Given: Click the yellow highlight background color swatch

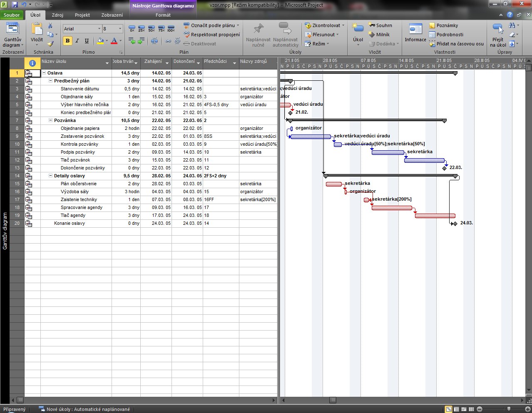Looking at the screenshot, I should [x=100, y=41].
